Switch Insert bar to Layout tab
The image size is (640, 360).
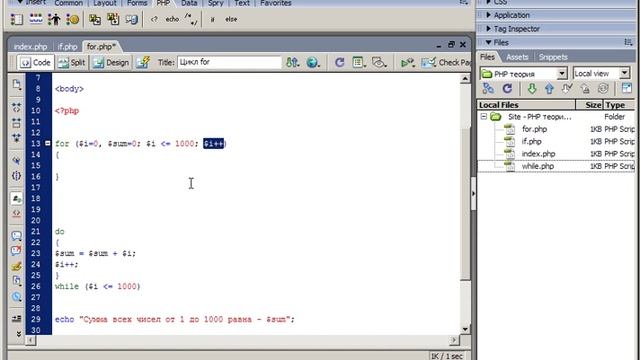(104, 3)
